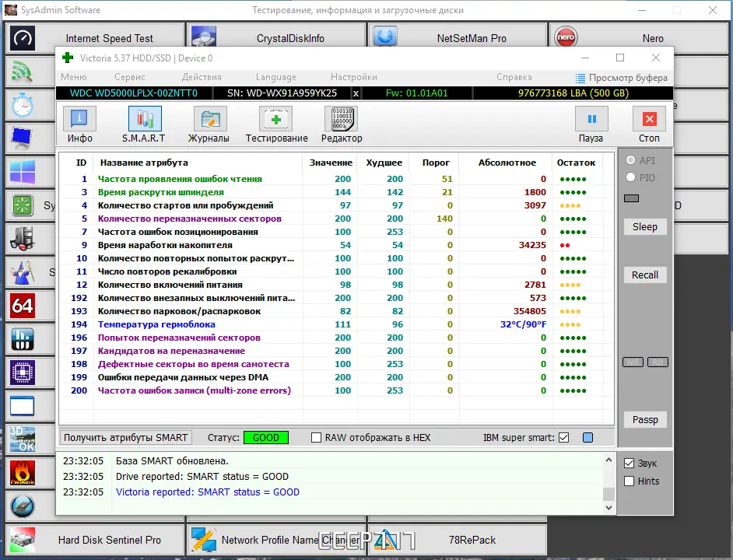
Task: Open the Language menu
Action: [x=275, y=77]
